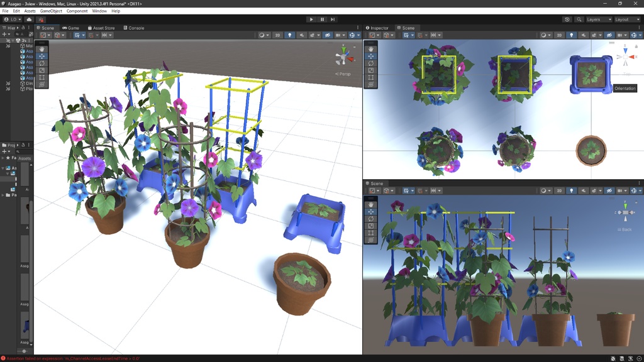Click Project panel search field
This screenshot has height=362, width=644.
pyautogui.click(x=23, y=151)
